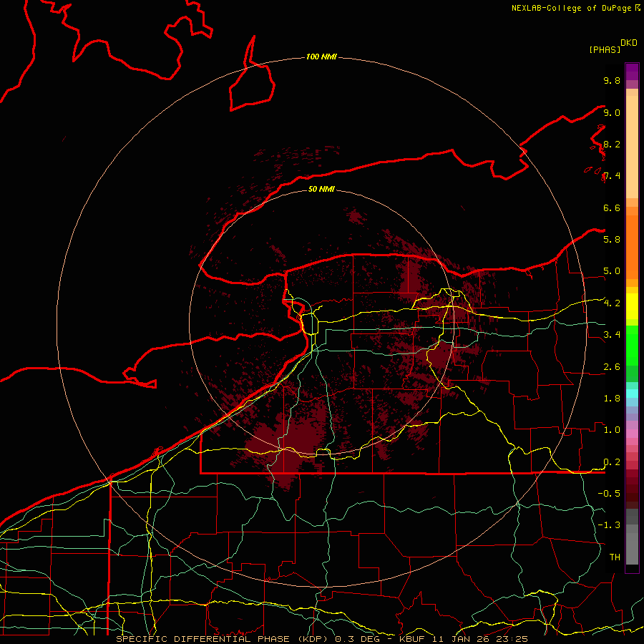644x644 pixels.
Task: Click the 3.4 value on the color scale
Action: pos(612,334)
